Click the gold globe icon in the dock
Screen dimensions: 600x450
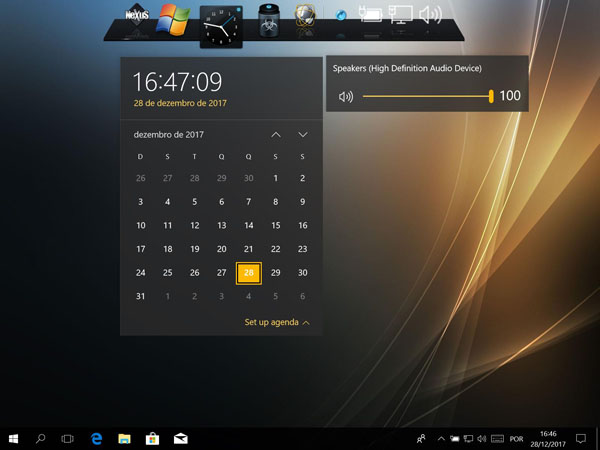click(304, 17)
